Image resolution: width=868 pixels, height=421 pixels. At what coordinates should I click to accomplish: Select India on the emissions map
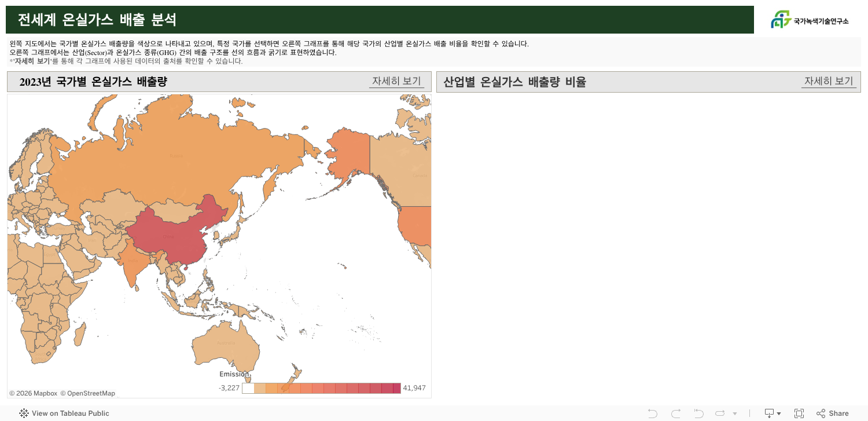134,261
